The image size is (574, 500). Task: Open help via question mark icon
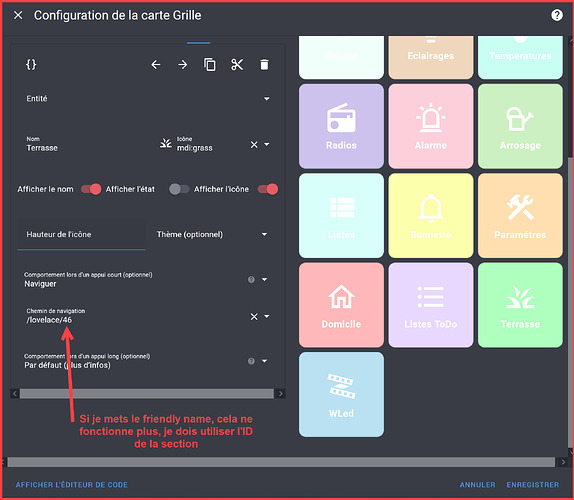pyautogui.click(x=557, y=15)
